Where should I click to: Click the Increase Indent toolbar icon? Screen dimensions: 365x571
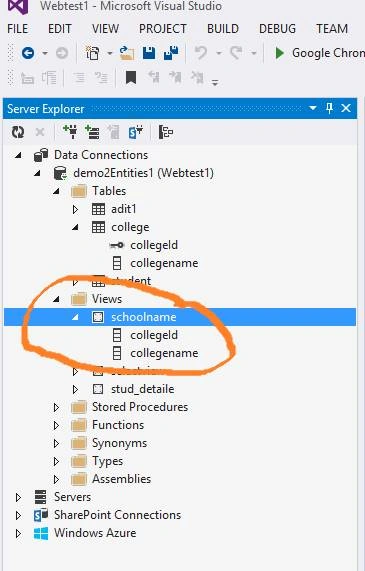49,78
